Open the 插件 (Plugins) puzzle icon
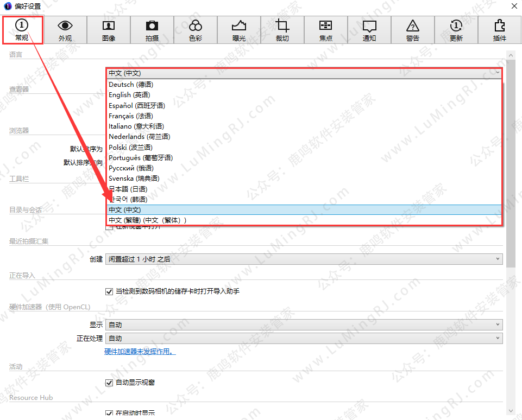The image size is (522, 420). (500, 30)
